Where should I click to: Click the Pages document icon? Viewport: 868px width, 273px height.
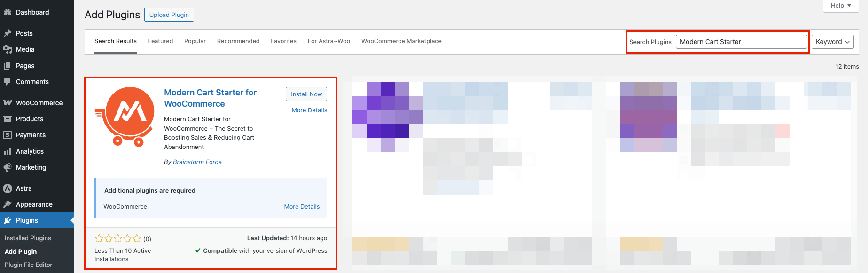pyautogui.click(x=8, y=66)
